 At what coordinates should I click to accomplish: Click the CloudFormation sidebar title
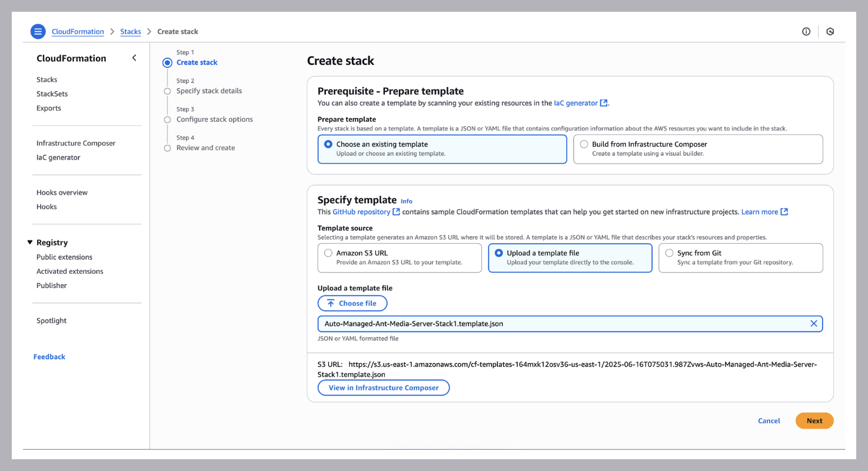coord(71,58)
